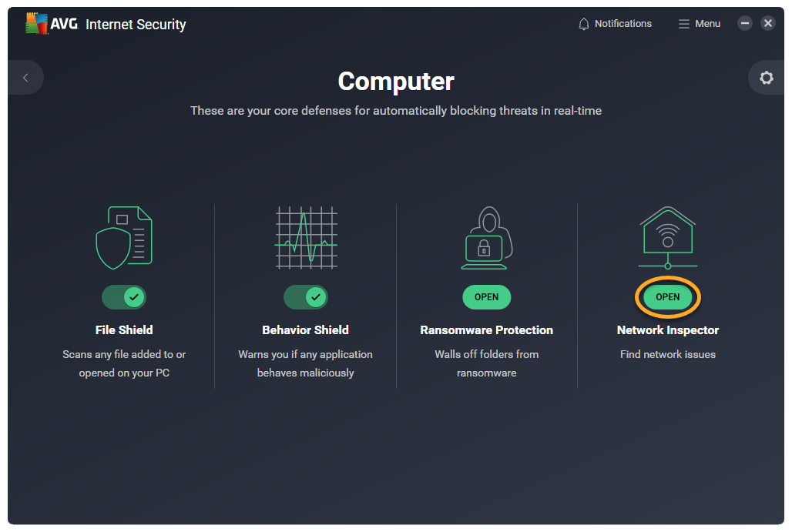Click the Network Inspector title text

668,330
